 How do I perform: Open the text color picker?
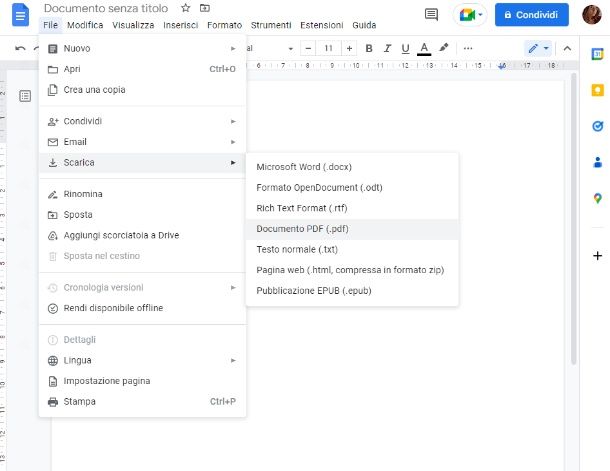pyautogui.click(x=424, y=49)
